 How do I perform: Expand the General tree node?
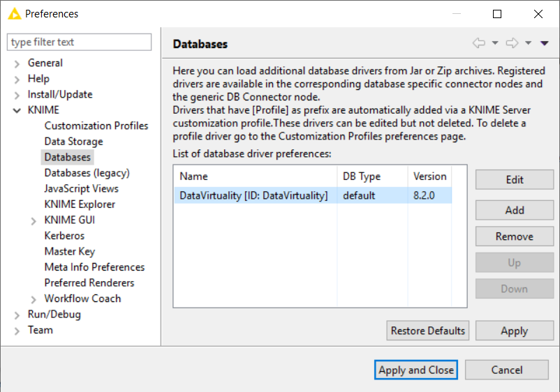[17, 64]
